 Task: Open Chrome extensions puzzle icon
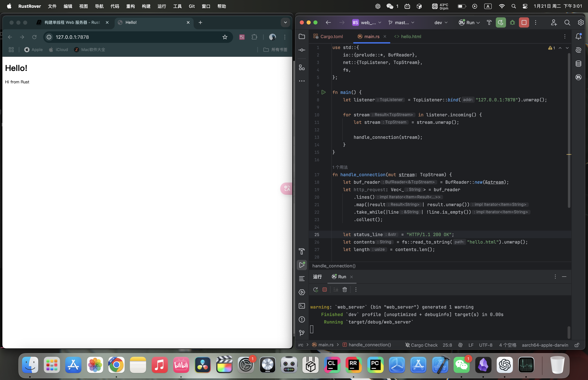(x=254, y=37)
